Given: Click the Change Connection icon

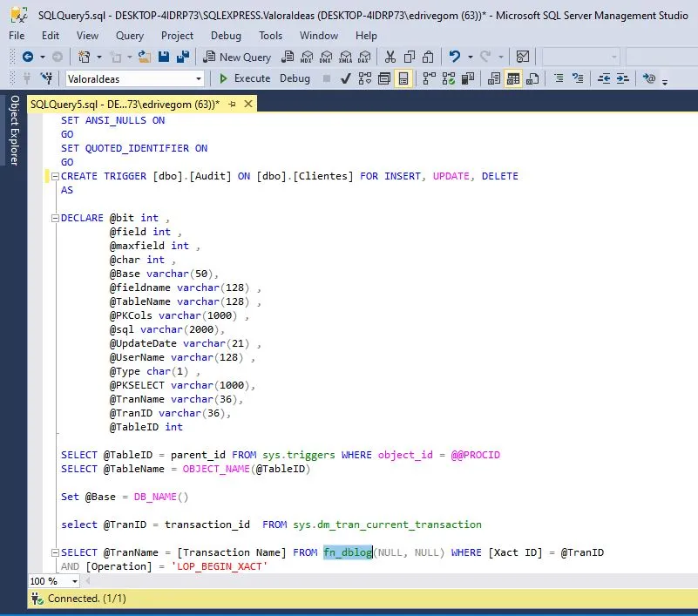Looking at the screenshot, I should point(46,78).
